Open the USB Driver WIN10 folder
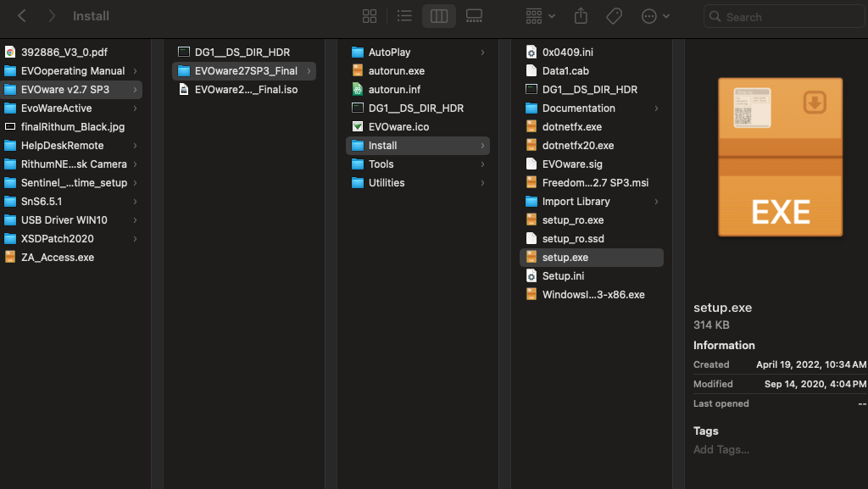 [x=71, y=220]
